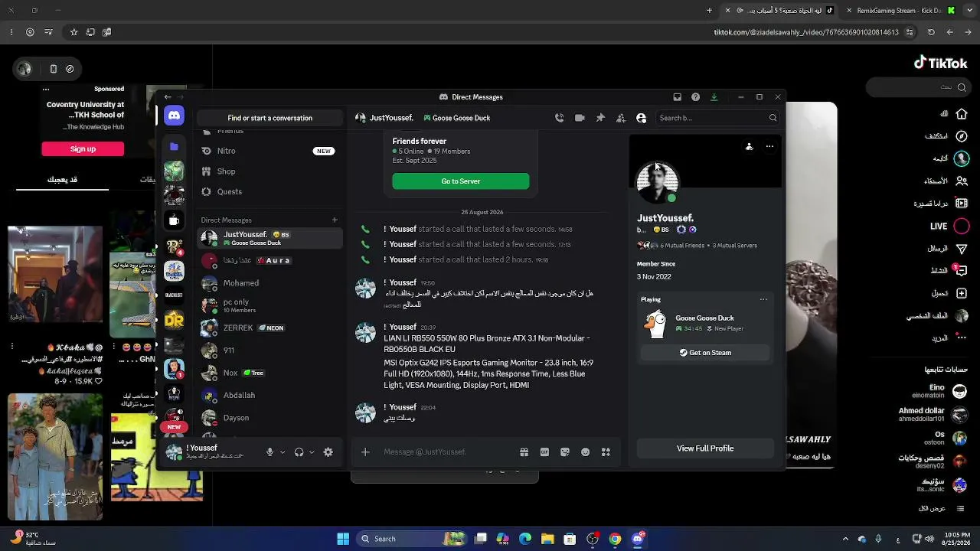
Task: Start a video call in Discord
Action: pyautogui.click(x=580, y=118)
